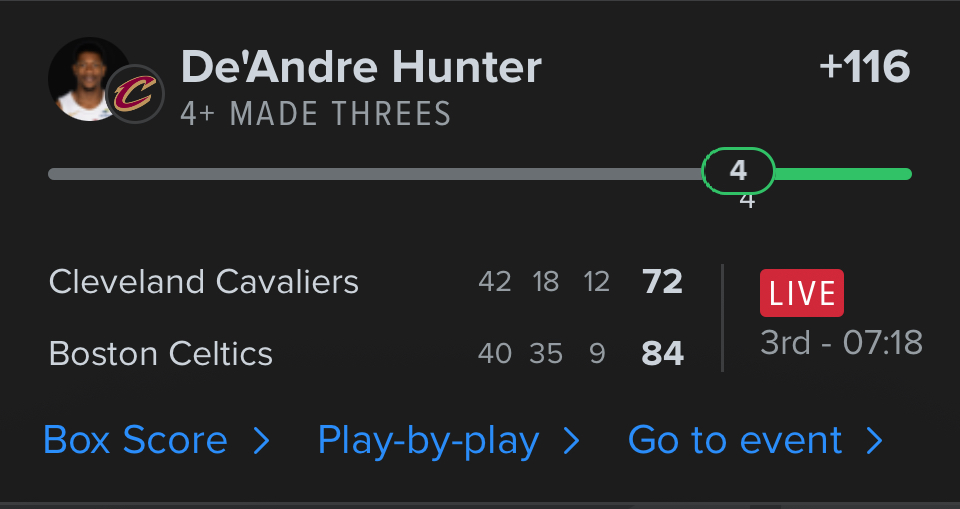Click the green oval marker showing 4

pyautogui.click(x=738, y=171)
